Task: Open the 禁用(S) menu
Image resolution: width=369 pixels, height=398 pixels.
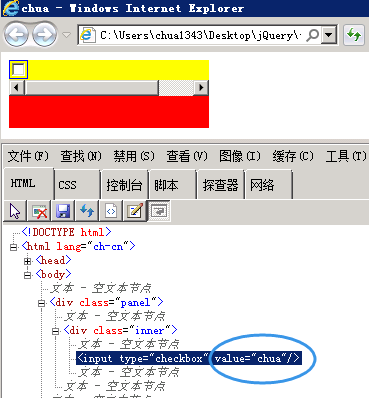Action: coord(134,156)
